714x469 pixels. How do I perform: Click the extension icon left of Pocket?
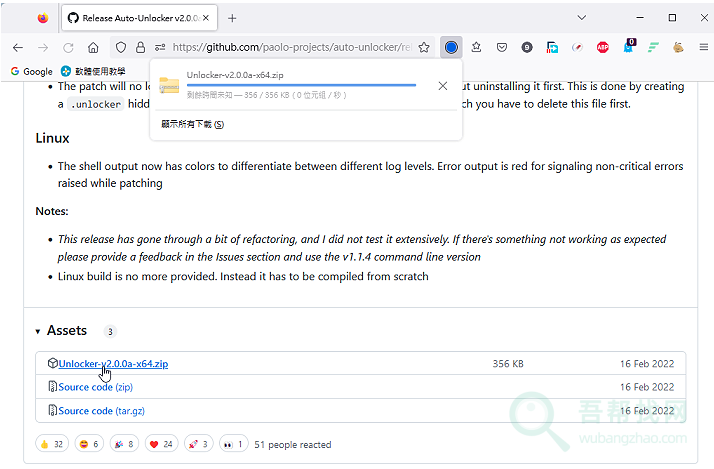(476, 47)
